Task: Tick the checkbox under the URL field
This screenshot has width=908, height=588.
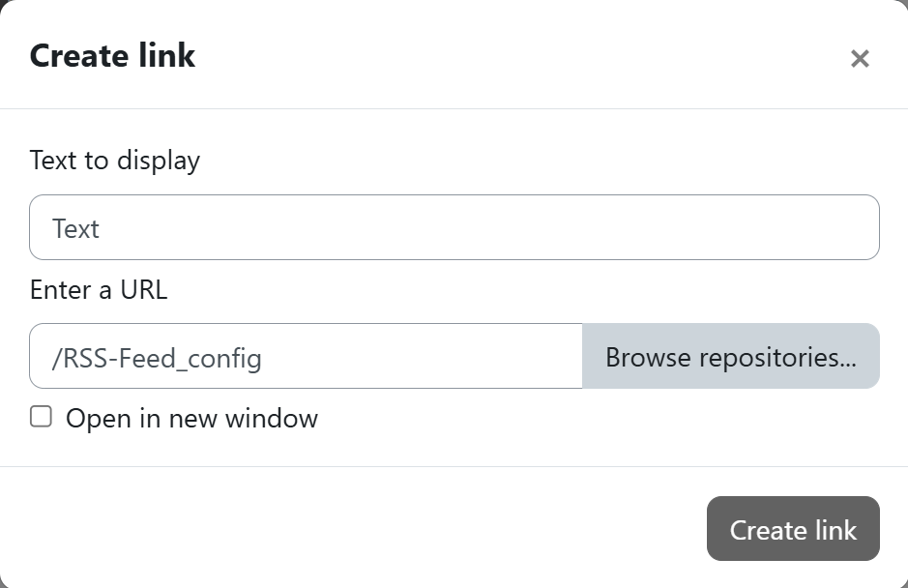Action: (41, 417)
